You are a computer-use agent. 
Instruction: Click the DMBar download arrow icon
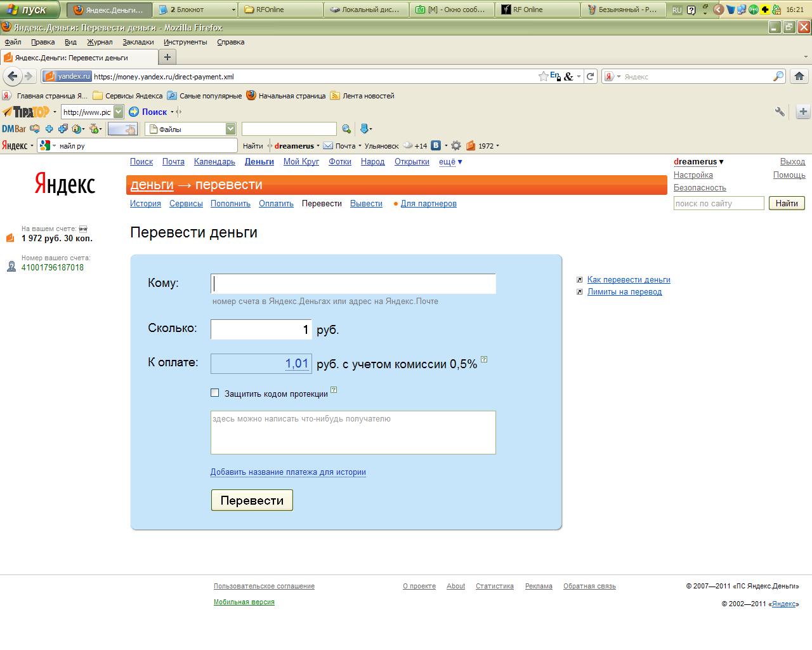coord(364,129)
